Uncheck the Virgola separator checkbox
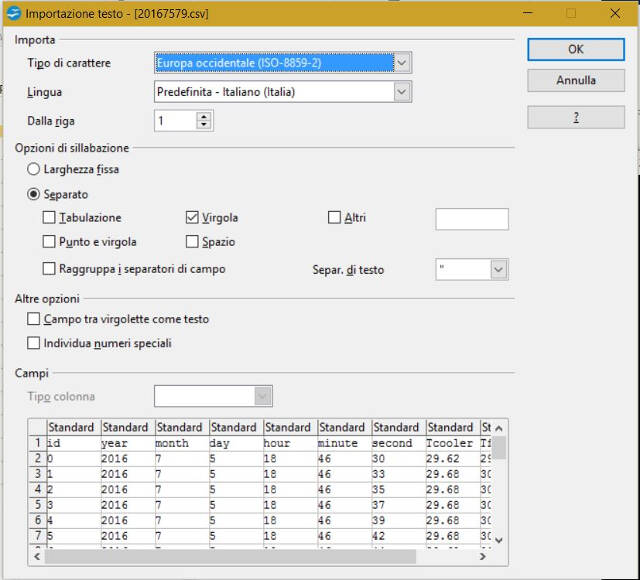 click(192, 217)
